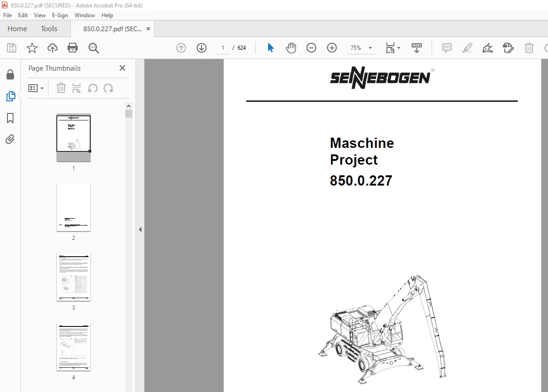This screenshot has height=392, width=548.
Task: Add bookmark star icon in toolbar
Action: pos(32,48)
